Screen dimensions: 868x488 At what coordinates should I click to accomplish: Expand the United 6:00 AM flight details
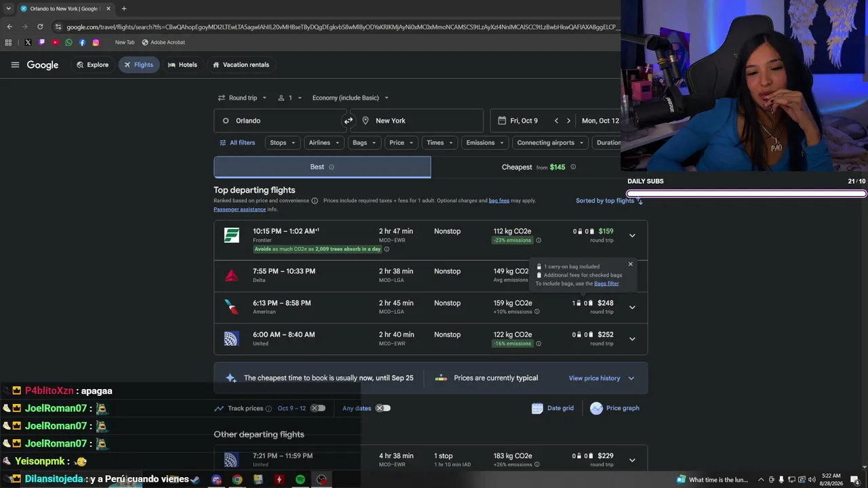(x=632, y=339)
